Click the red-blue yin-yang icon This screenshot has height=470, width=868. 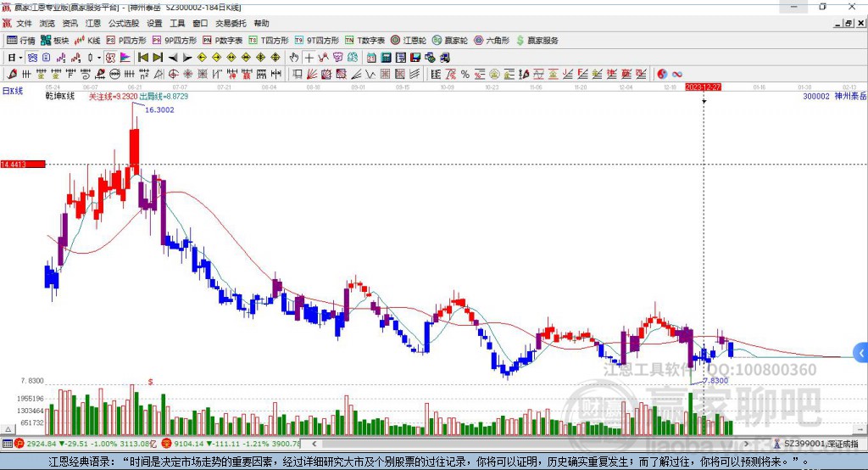[662, 75]
